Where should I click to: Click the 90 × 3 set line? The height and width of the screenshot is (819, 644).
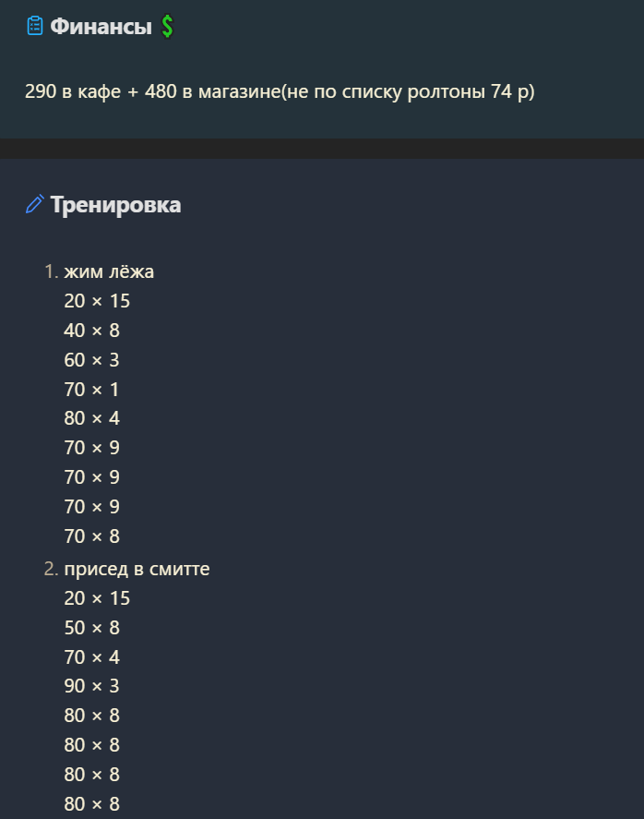pos(92,686)
